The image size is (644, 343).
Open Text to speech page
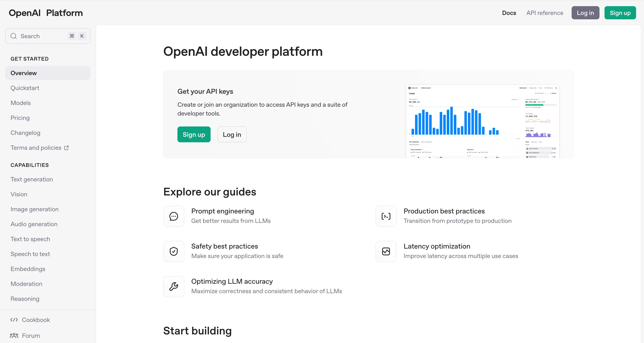pyautogui.click(x=30, y=239)
